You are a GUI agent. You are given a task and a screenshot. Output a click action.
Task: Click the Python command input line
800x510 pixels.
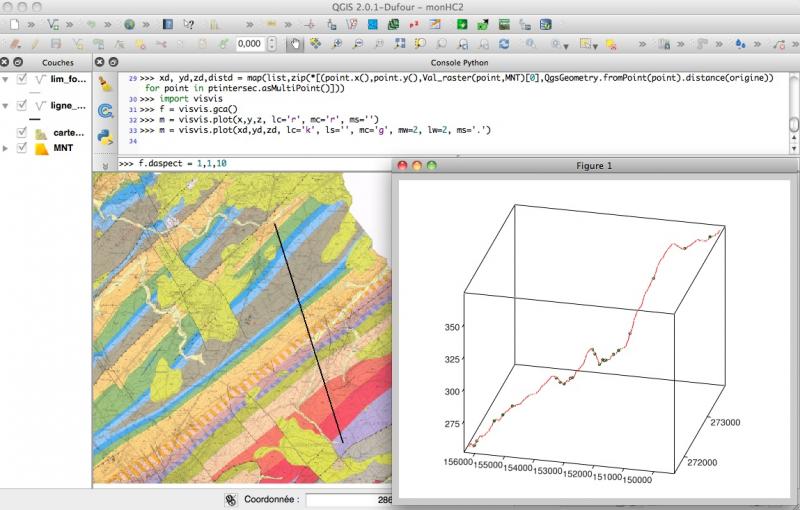250,163
